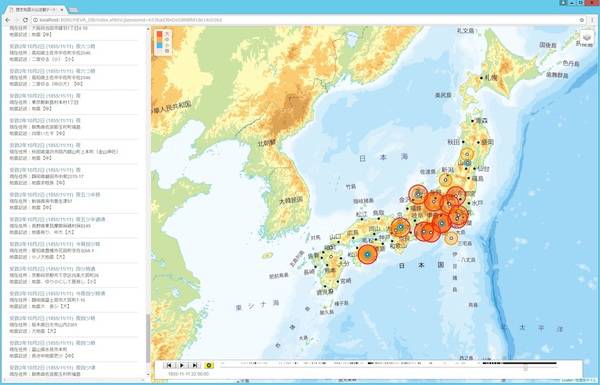
Task: Go back using the browser back arrow
Action: (8, 20)
